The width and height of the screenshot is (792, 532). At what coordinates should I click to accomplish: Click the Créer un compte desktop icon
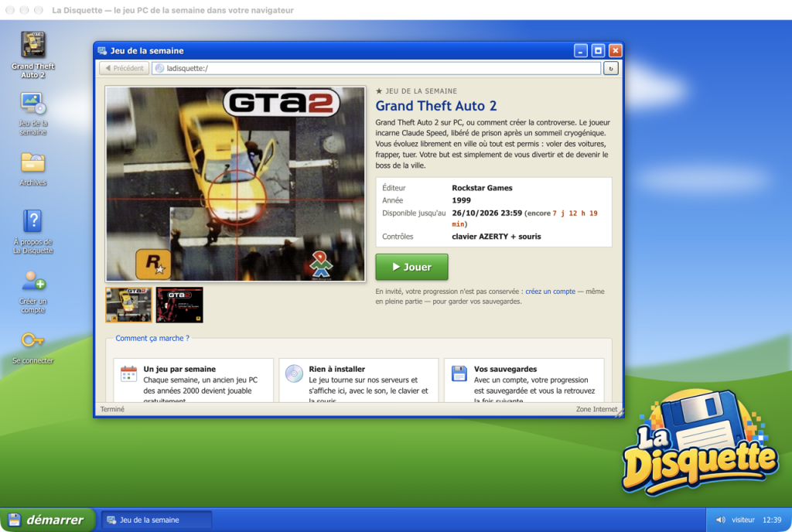(x=32, y=292)
